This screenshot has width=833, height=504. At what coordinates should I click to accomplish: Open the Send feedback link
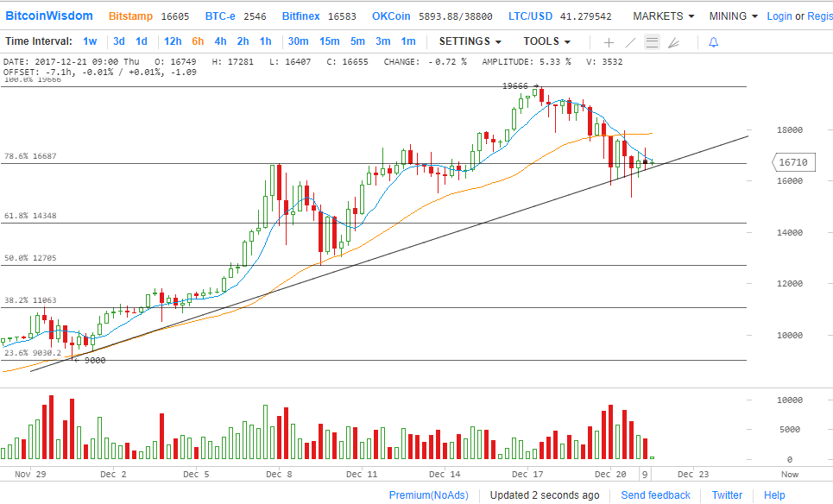coord(655,495)
